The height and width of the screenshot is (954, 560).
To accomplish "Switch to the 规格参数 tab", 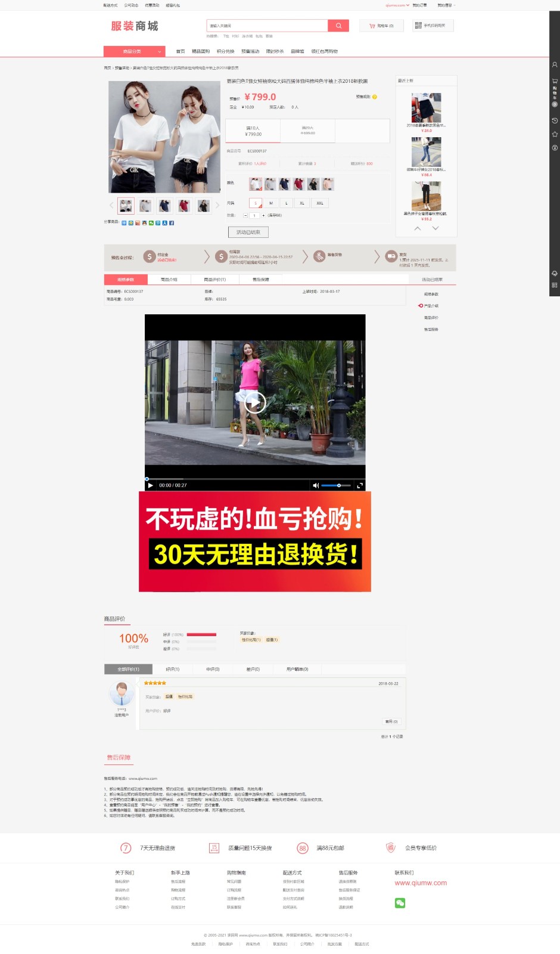I will (x=126, y=279).
